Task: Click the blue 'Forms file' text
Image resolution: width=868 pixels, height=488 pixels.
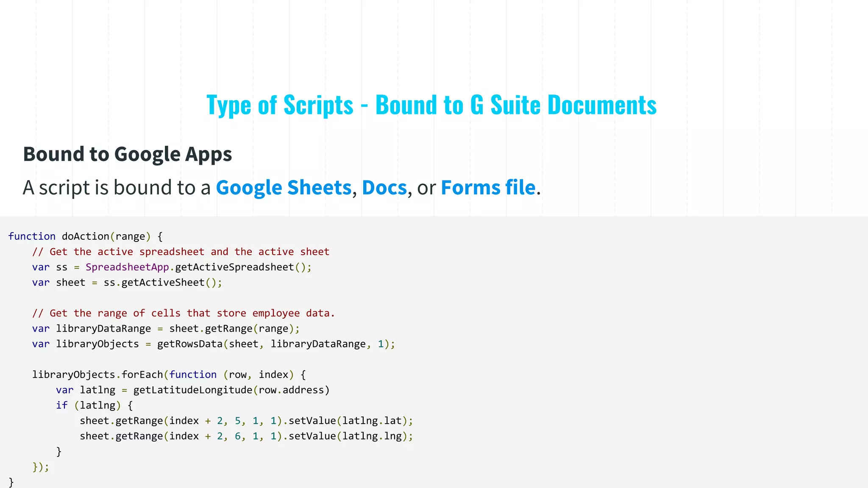Action: click(x=488, y=187)
